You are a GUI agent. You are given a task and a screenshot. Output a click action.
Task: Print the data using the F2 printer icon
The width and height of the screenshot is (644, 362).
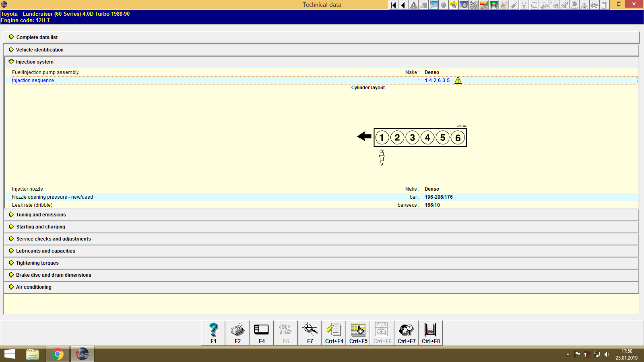coord(237,333)
